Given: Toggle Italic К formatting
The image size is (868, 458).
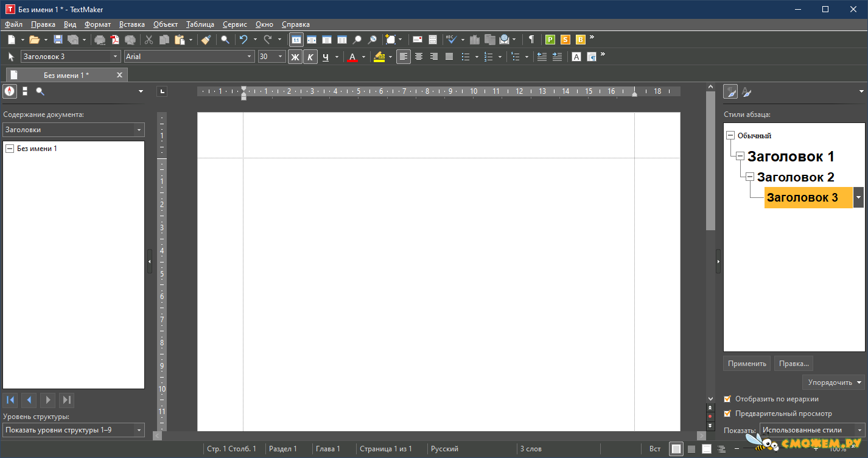Looking at the screenshot, I should (310, 57).
